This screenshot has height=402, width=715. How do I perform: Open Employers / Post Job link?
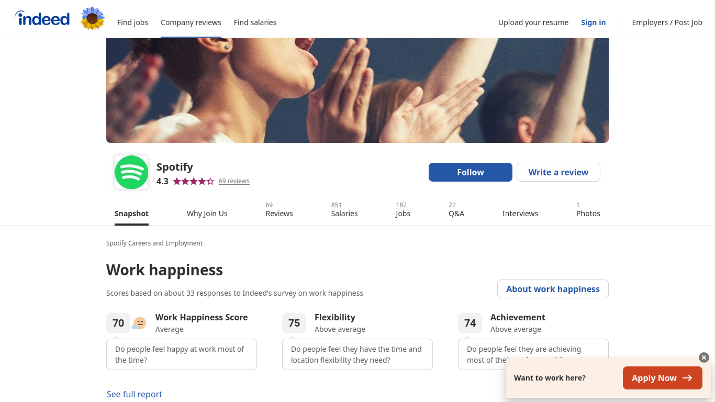tap(667, 22)
